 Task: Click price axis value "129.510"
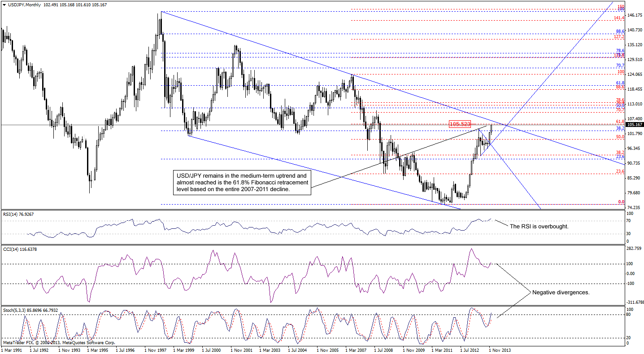pyautogui.click(x=635, y=60)
